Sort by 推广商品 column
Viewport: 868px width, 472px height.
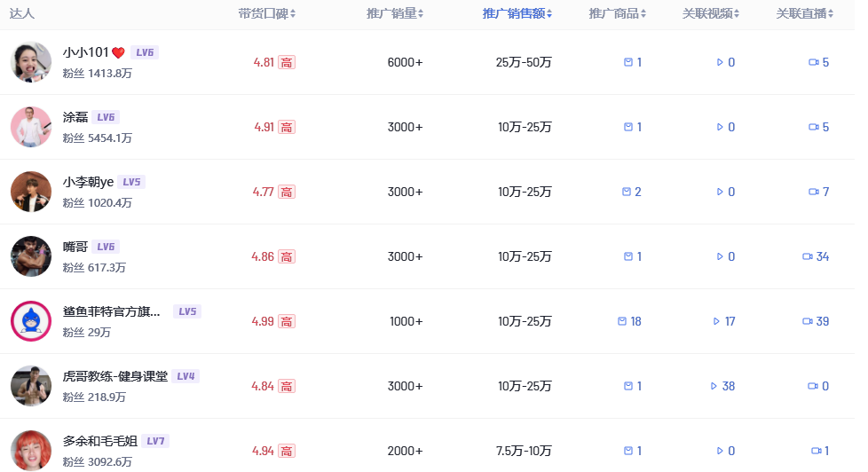tap(617, 14)
